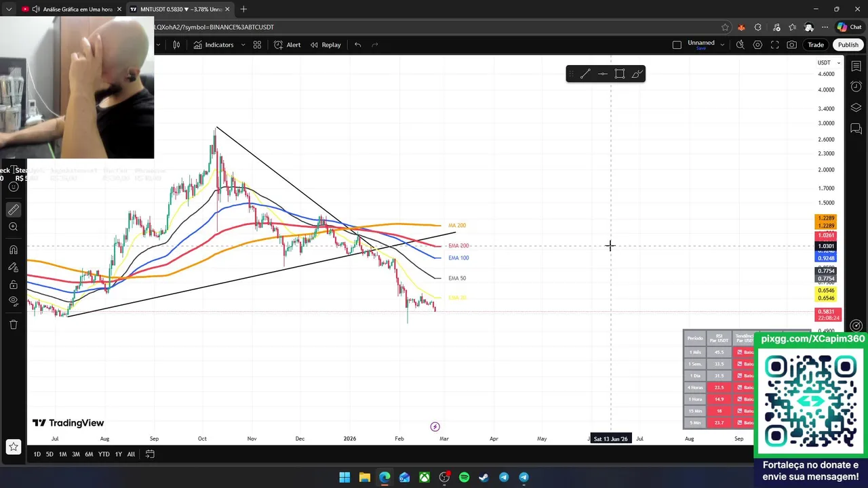Open Object Tree layers panel
Image resolution: width=868 pixels, height=488 pixels.
pyautogui.click(x=856, y=108)
